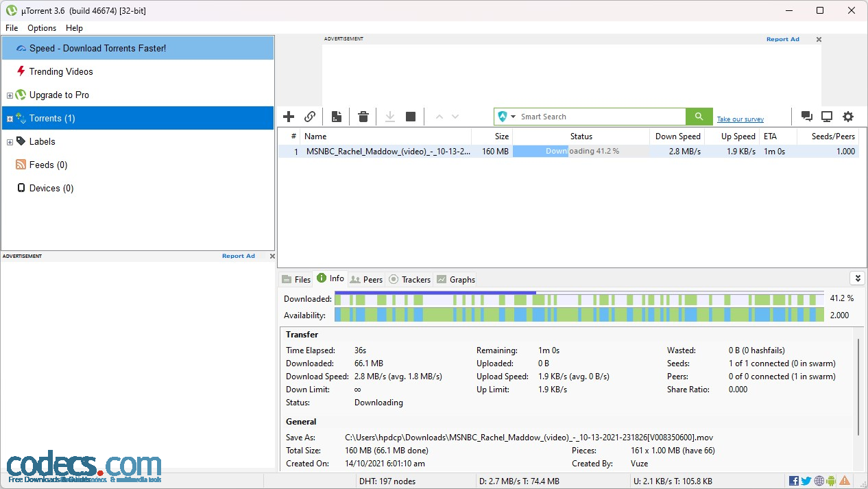Click the Remote monitor icon in toolbar

click(x=827, y=117)
